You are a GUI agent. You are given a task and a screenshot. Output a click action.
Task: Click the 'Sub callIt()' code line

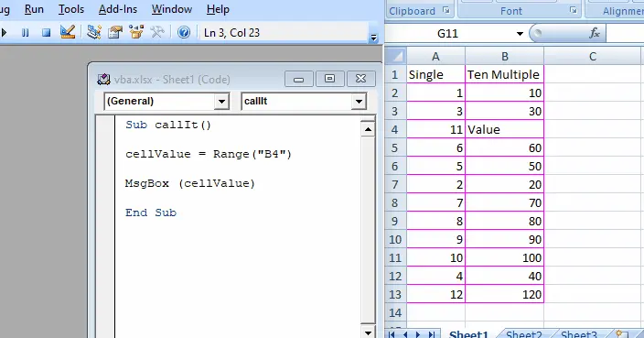168,125
